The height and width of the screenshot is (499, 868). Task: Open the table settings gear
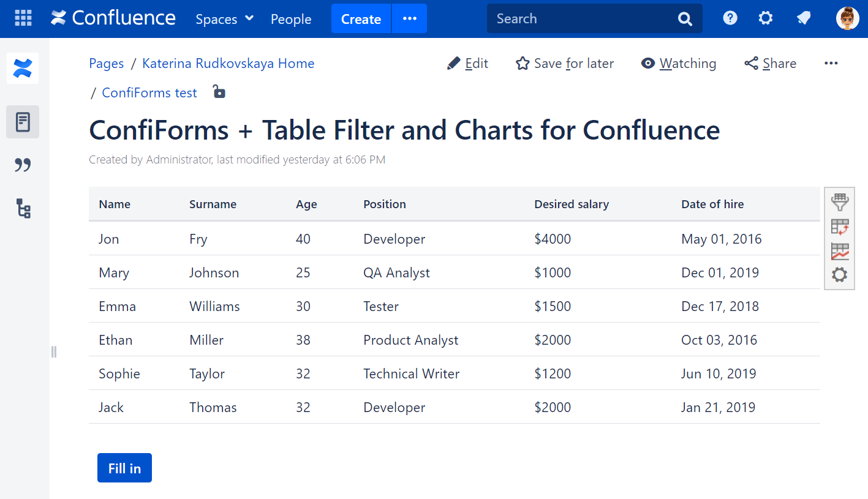[839, 274]
